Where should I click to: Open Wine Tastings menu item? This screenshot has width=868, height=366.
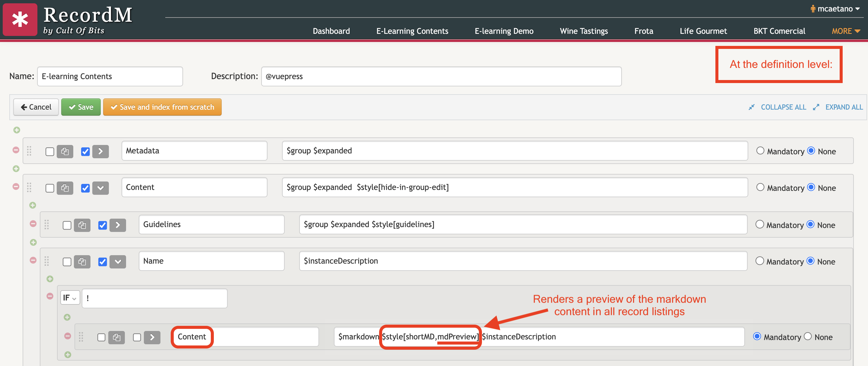584,31
